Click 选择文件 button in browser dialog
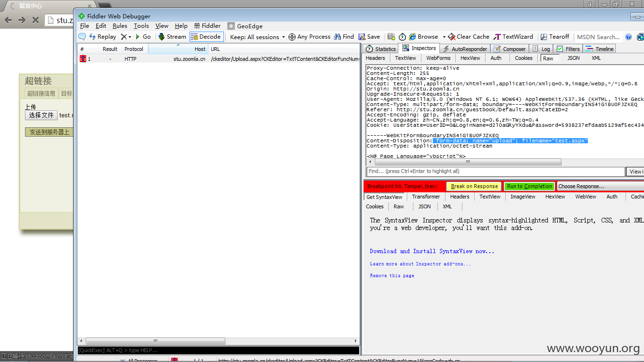Image resolution: width=644 pixels, height=362 pixels. click(x=41, y=115)
